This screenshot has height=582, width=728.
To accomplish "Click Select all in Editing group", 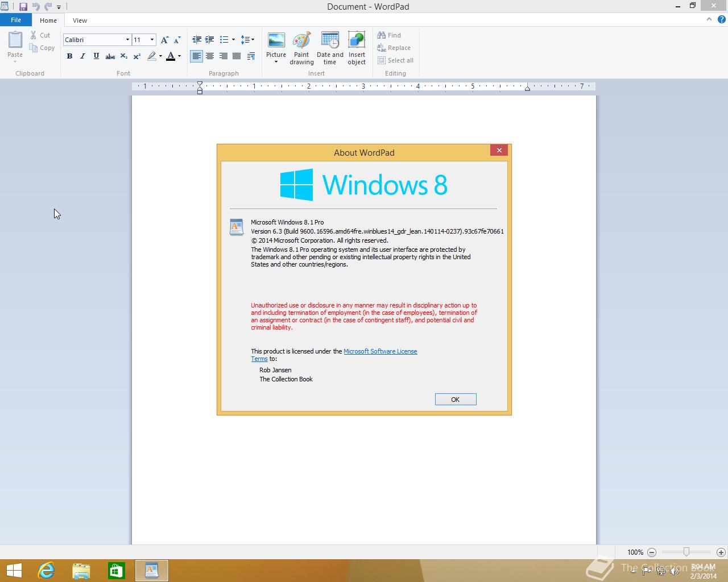I will pos(395,60).
